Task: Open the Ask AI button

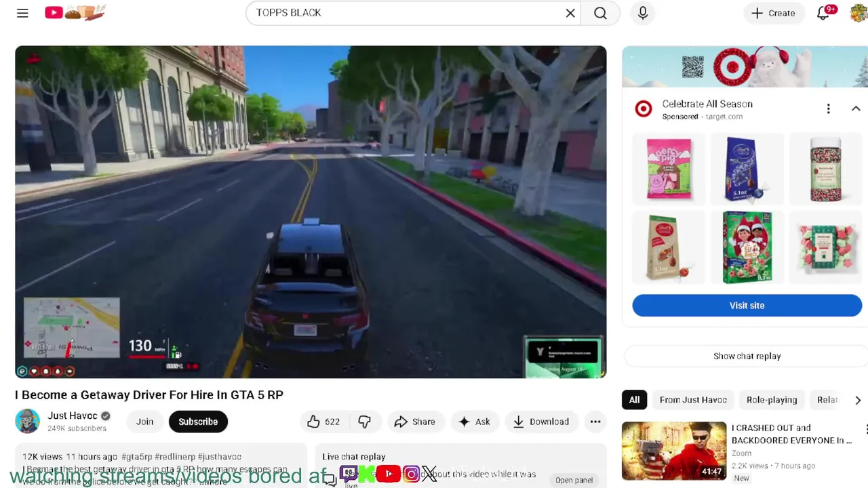Action: point(474,422)
